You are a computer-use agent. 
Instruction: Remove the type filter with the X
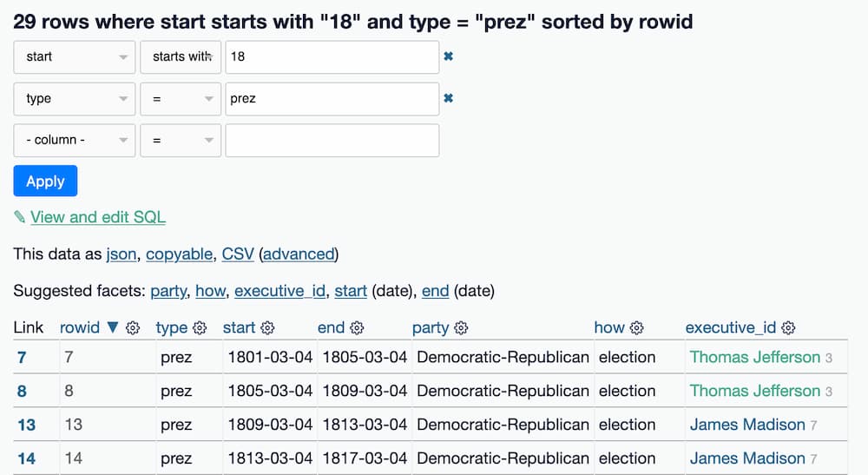pos(448,98)
